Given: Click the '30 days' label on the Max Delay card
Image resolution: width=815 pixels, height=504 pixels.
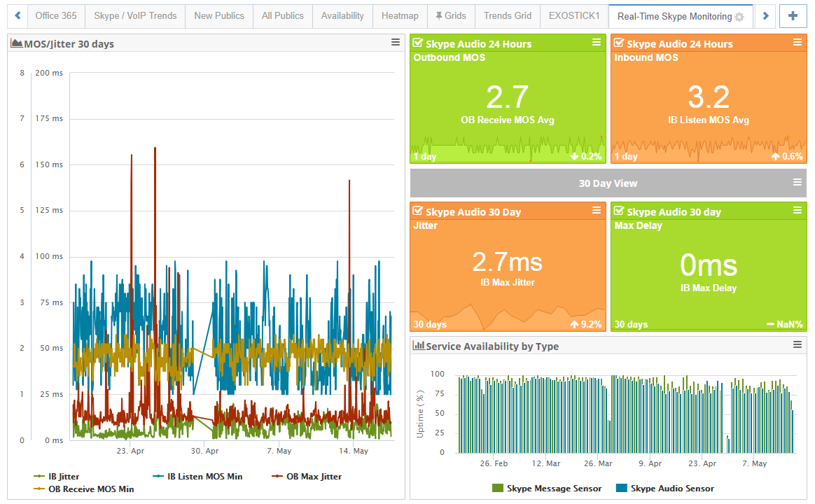Looking at the screenshot, I should tap(631, 324).
